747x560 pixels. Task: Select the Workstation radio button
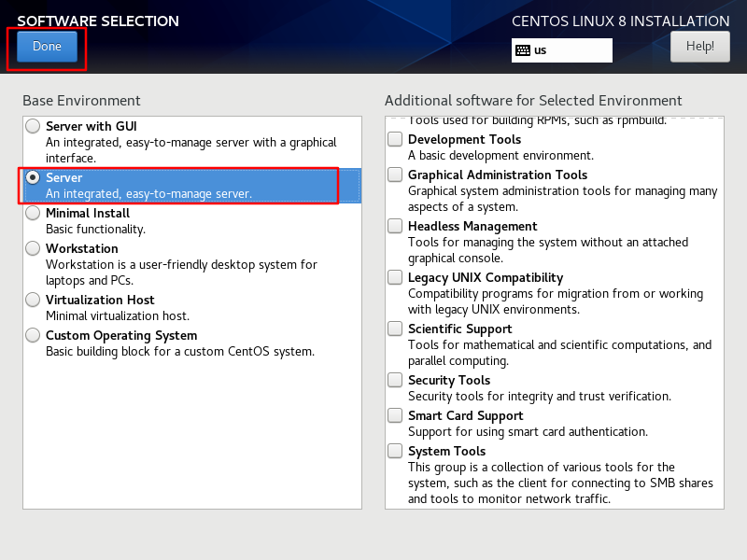coord(33,248)
